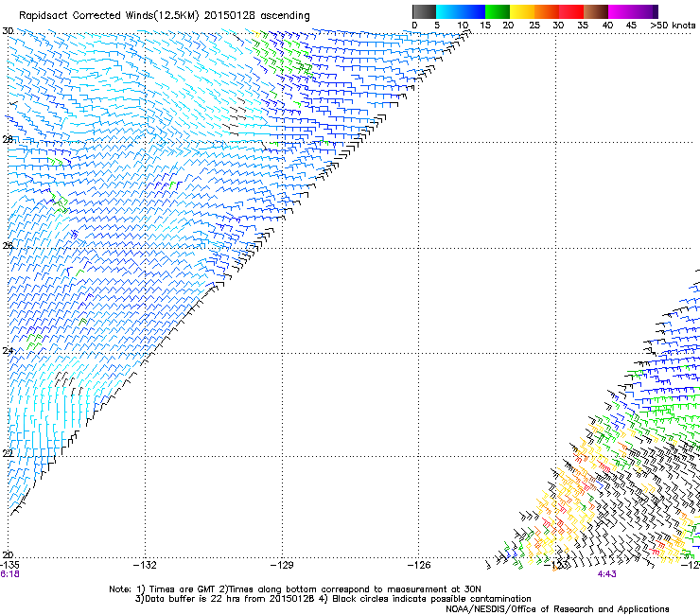The image size is (700, 615).
Task: Click the latitude label '22'
Action: click(x=8, y=453)
